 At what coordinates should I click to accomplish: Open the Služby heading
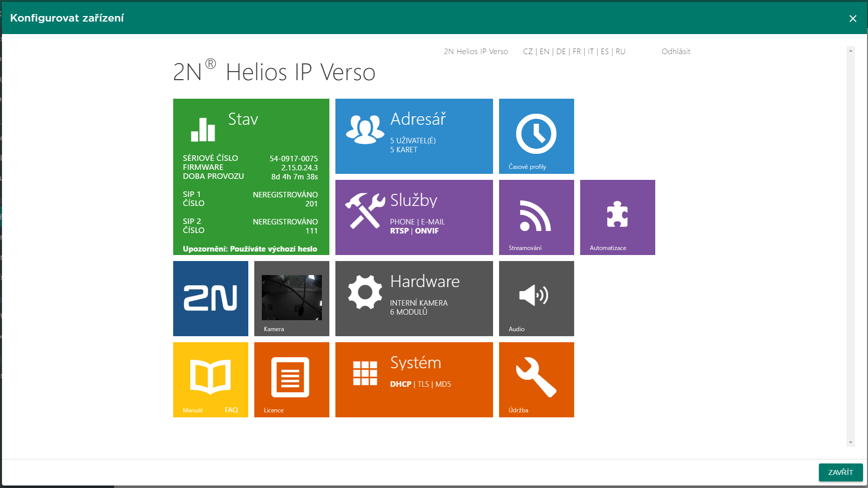pyautogui.click(x=414, y=200)
